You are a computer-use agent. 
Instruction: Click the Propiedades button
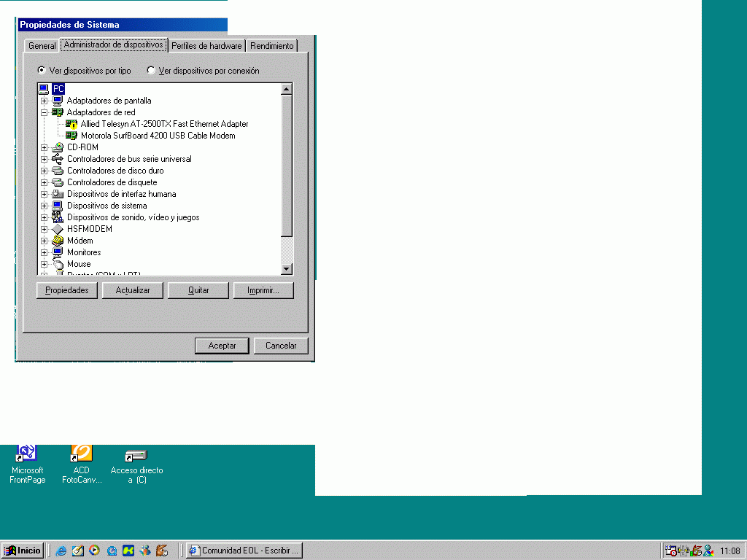[x=66, y=290]
